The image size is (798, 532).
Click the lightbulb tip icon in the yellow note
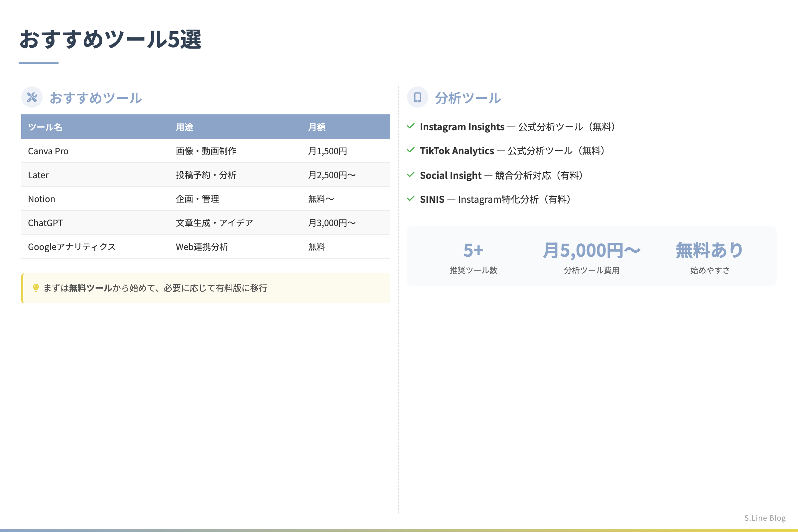click(36, 288)
